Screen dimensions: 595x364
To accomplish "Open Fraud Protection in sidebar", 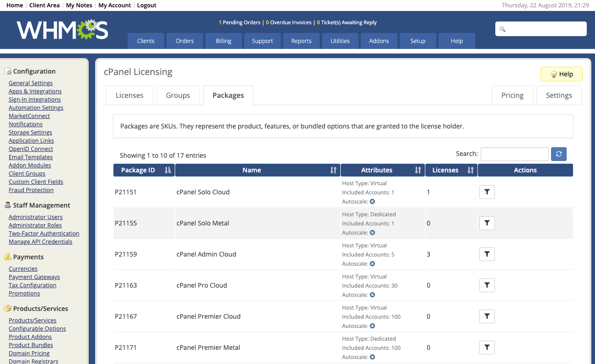I will pyautogui.click(x=31, y=190).
